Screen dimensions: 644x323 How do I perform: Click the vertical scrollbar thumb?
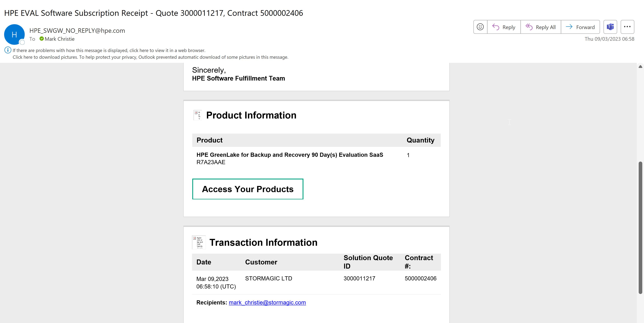point(640,228)
